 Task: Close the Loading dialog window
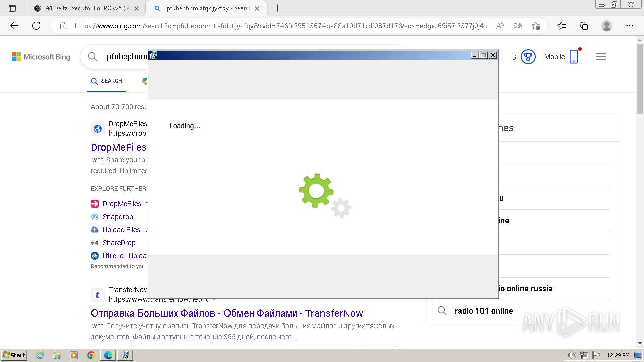click(x=493, y=55)
